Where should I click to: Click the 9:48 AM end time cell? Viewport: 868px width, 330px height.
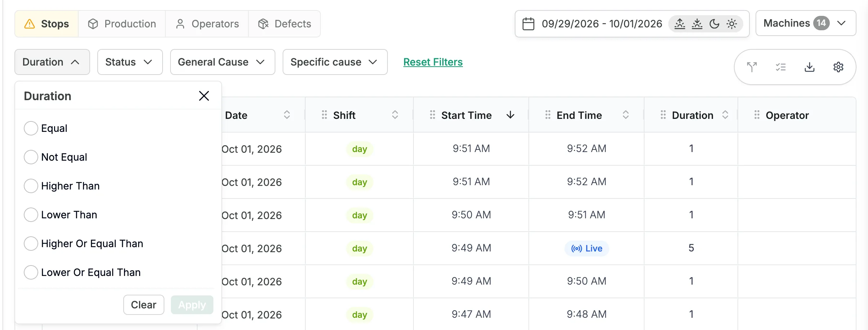tap(587, 314)
